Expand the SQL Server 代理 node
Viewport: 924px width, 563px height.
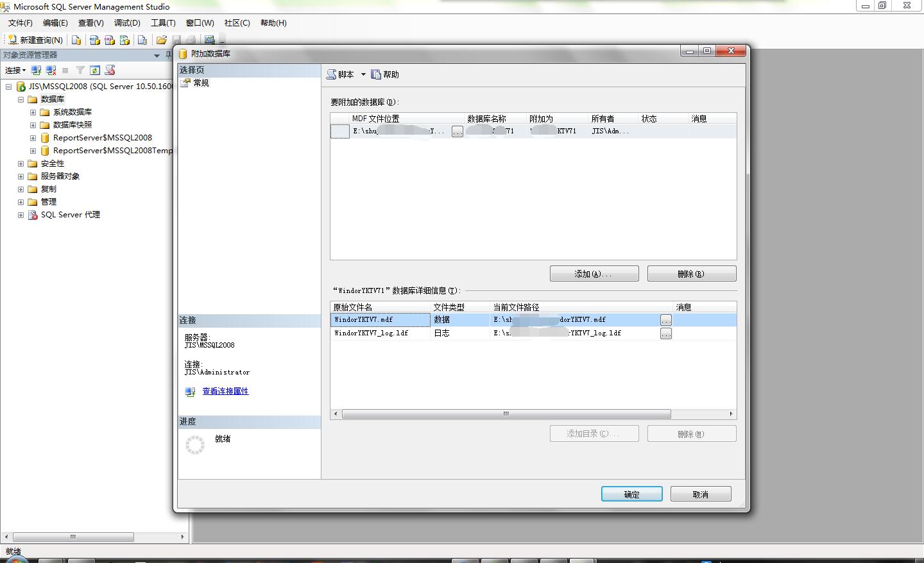coord(21,215)
